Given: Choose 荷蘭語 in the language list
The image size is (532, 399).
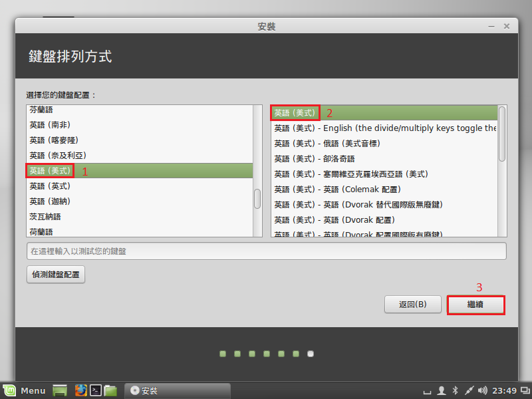Looking at the screenshot, I should 41,231.
